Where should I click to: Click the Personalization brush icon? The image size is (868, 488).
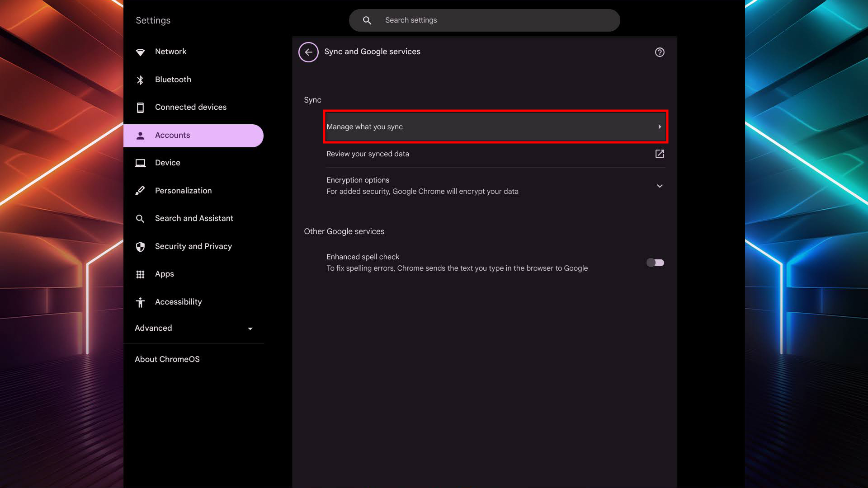(x=140, y=191)
